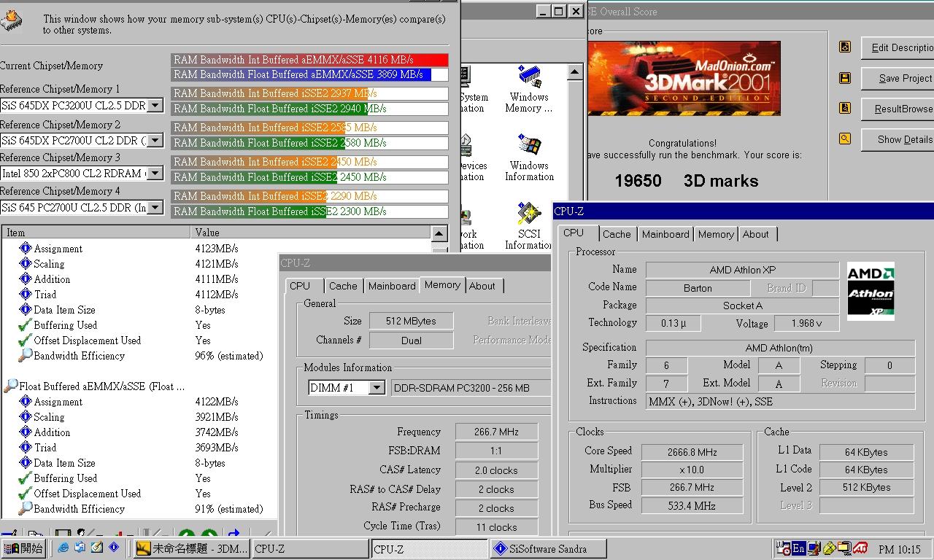Open Reference Chipset/Memory 2 dropdown (SiS 645DX PC2700U)

click(155, 141)
